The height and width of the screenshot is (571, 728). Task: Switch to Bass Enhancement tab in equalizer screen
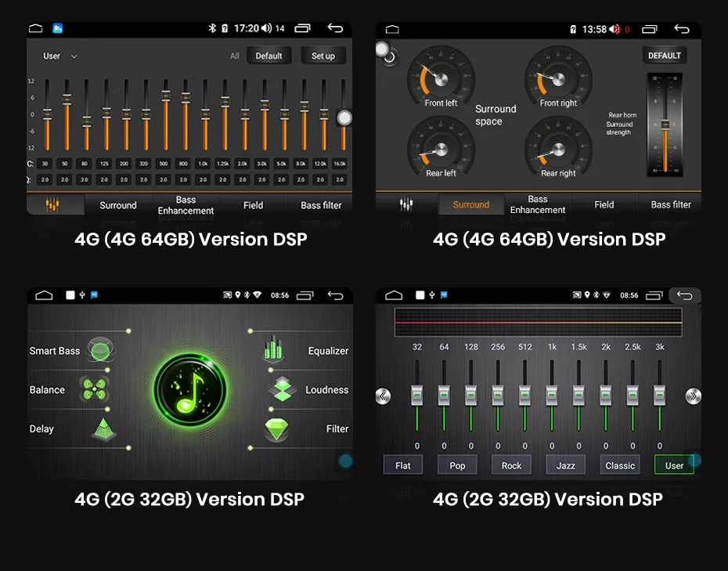coord(186,205)
